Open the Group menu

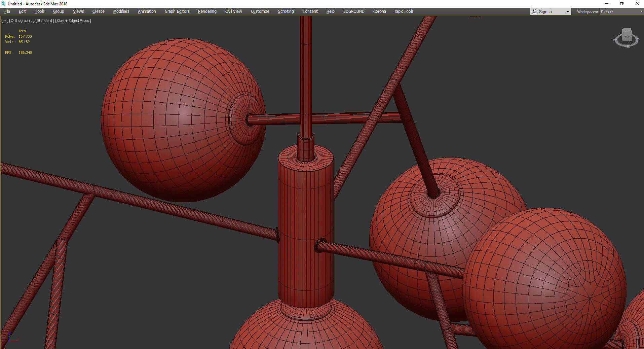pos(59,11)
